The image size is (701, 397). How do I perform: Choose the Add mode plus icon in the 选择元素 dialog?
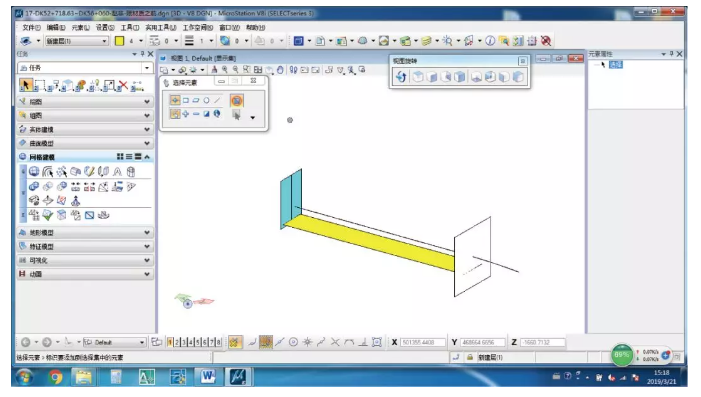(186, 114)
